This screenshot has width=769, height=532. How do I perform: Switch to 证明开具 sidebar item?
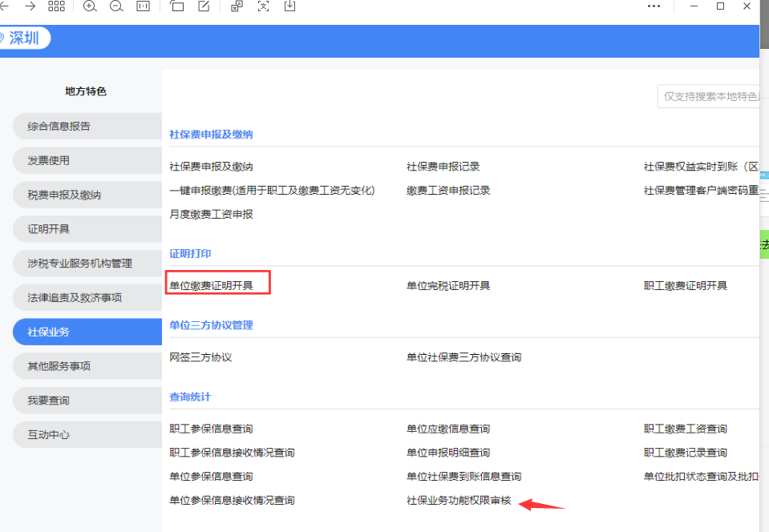87,229
